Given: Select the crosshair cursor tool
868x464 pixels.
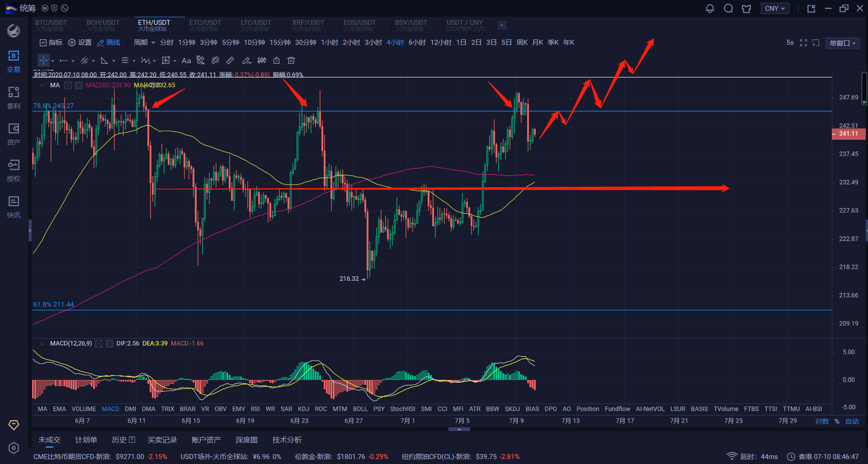Looking at the screenshot, I should tap(43, 60).
